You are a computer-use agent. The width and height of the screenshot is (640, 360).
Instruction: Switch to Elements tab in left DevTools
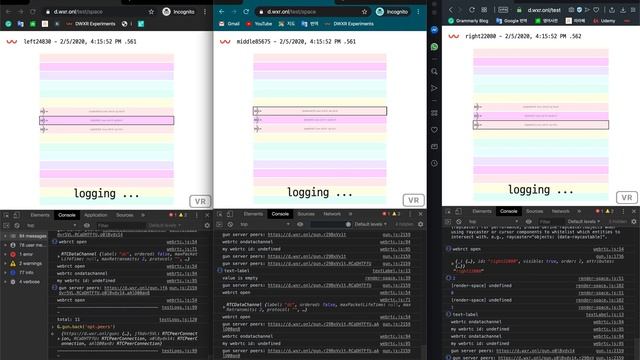(40, 215)
